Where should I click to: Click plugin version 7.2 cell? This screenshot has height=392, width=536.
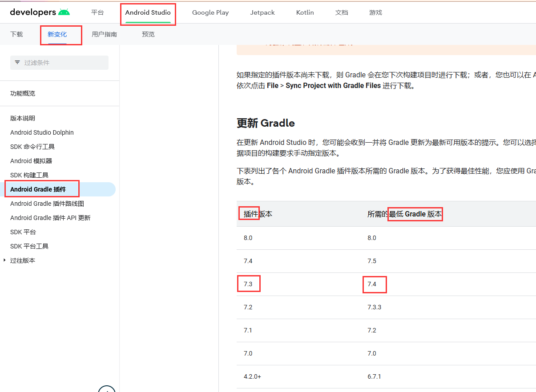click(x=248, y=308)
